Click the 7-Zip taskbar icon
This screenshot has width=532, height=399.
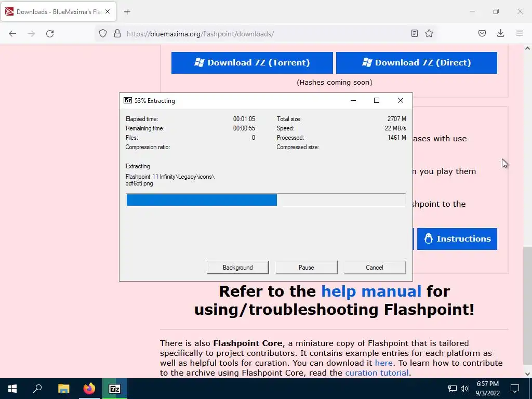click(115, 389)
